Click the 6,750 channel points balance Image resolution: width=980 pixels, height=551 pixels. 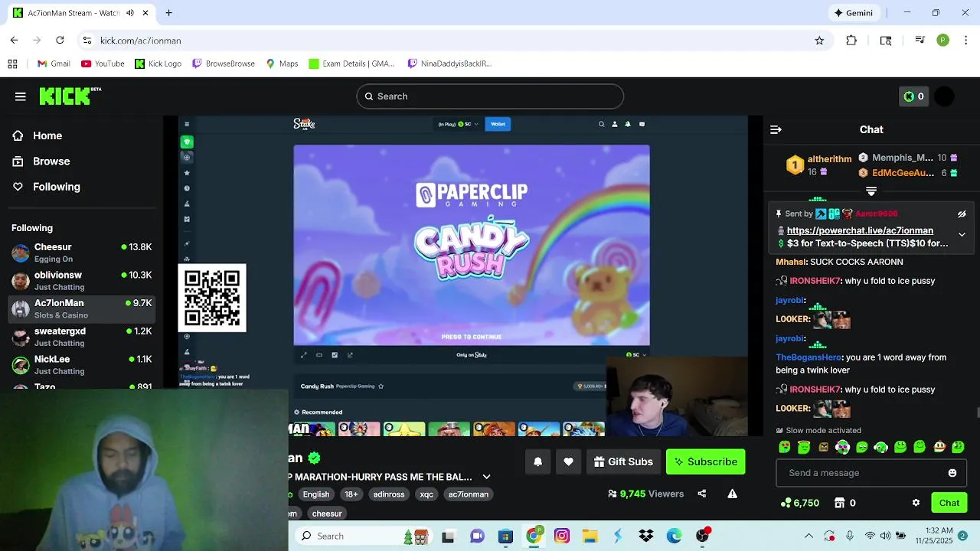tap(800, 503)
